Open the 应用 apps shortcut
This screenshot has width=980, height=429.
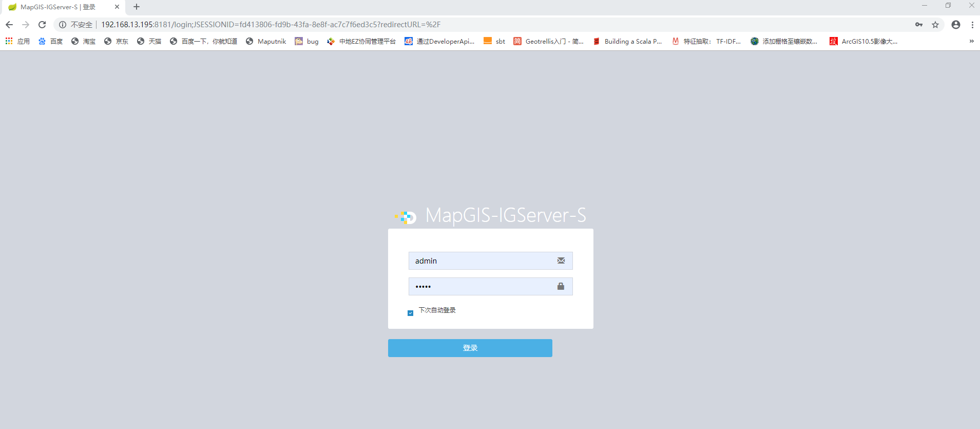point(17,41)
